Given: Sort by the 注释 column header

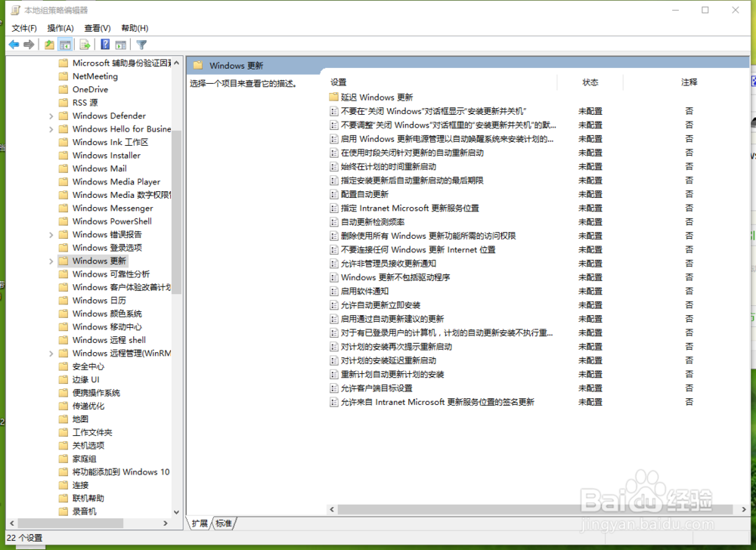Looking at the screenshot, I should 689,82.
